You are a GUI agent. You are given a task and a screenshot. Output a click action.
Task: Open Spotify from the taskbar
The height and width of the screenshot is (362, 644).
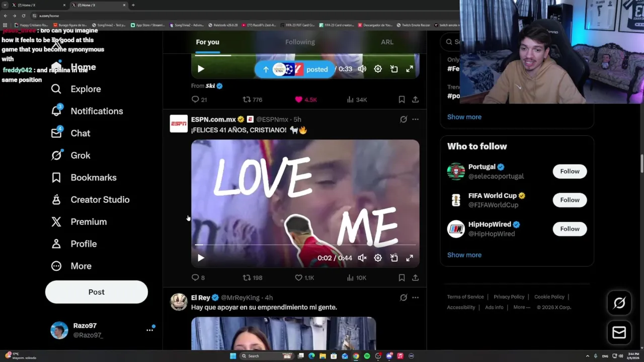[x=367, y=356]
